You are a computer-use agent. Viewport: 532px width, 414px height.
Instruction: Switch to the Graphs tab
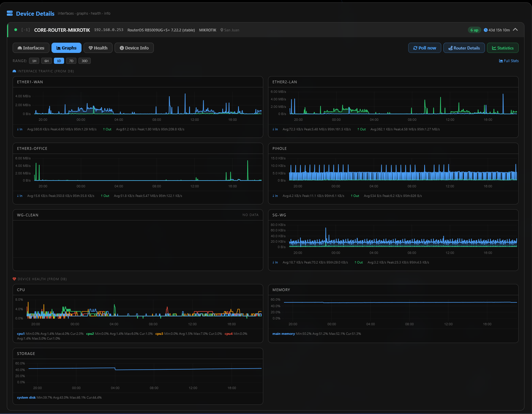click(x=66, y=48)
